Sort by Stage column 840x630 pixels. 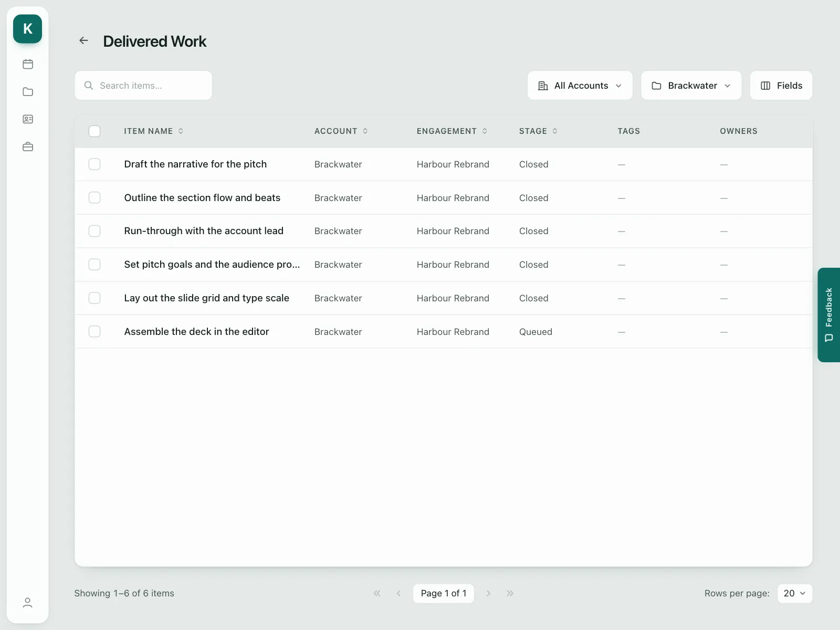point(538,131)
